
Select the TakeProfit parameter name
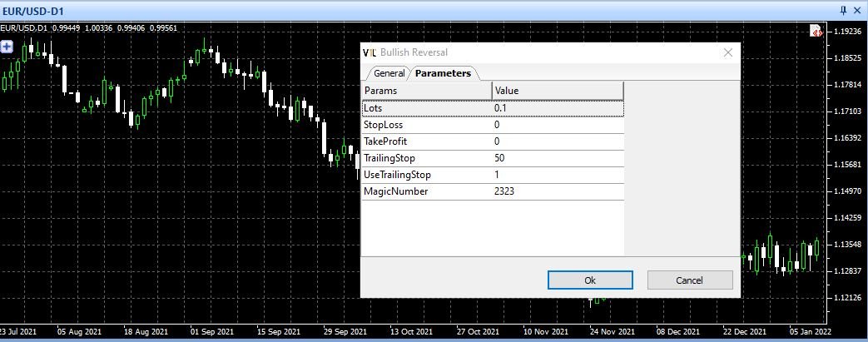pyautogui.click(x=385, y=141)
